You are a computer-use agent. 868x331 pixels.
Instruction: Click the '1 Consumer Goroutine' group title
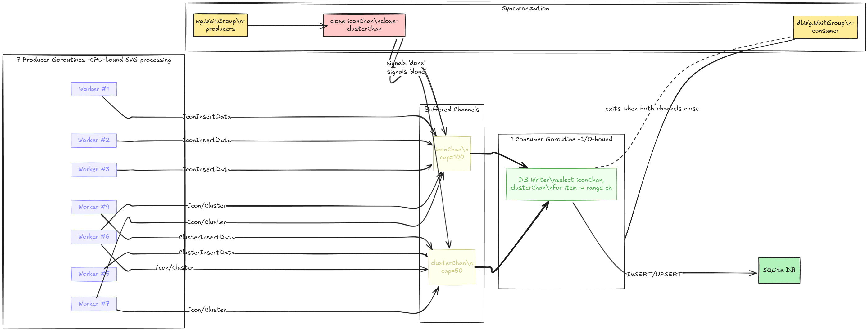point(561,139)
